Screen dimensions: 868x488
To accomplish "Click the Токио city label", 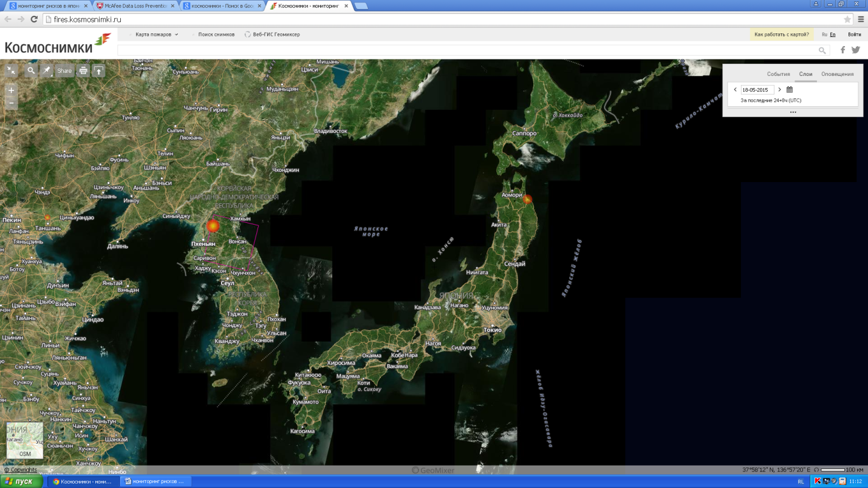I will click(x=493, y=330).
